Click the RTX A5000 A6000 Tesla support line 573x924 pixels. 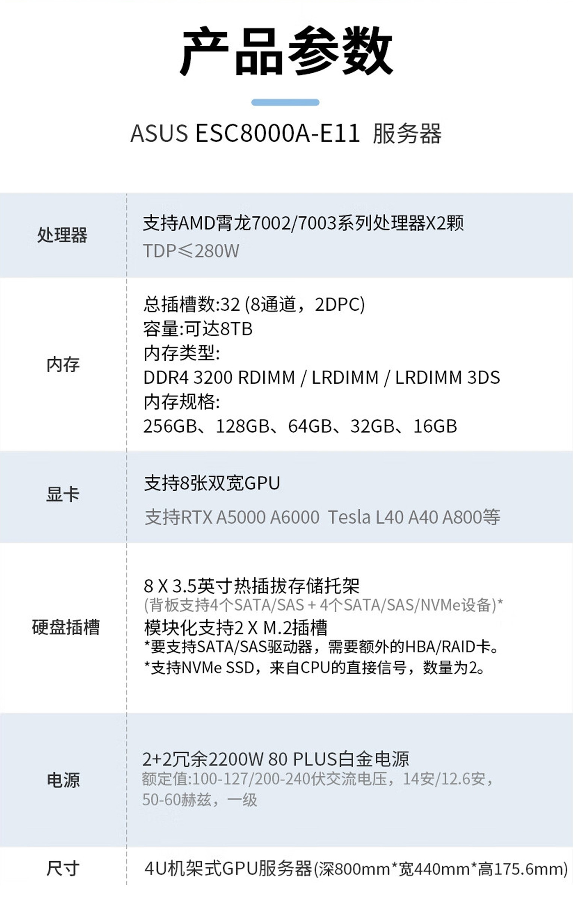[x=322, y=517]
